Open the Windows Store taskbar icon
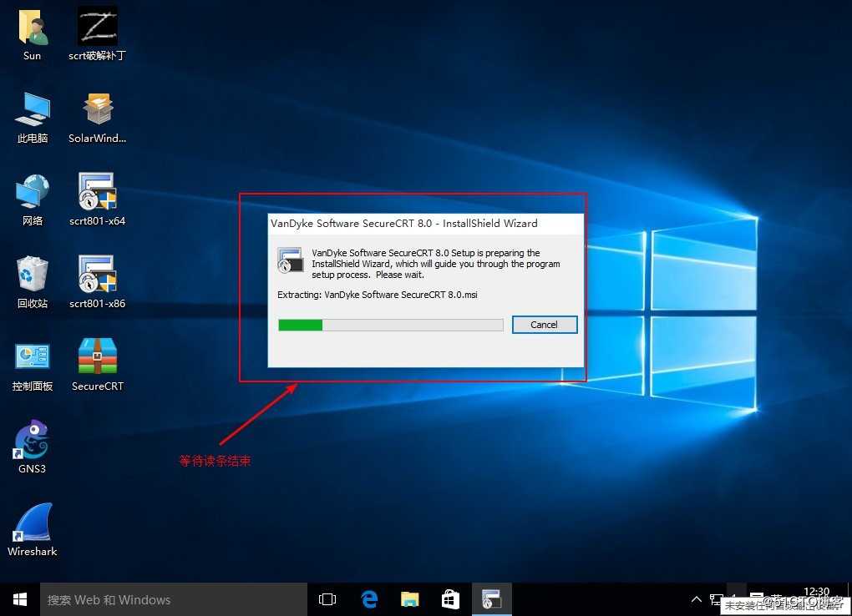The image size is (852, 616). [450, 599]
